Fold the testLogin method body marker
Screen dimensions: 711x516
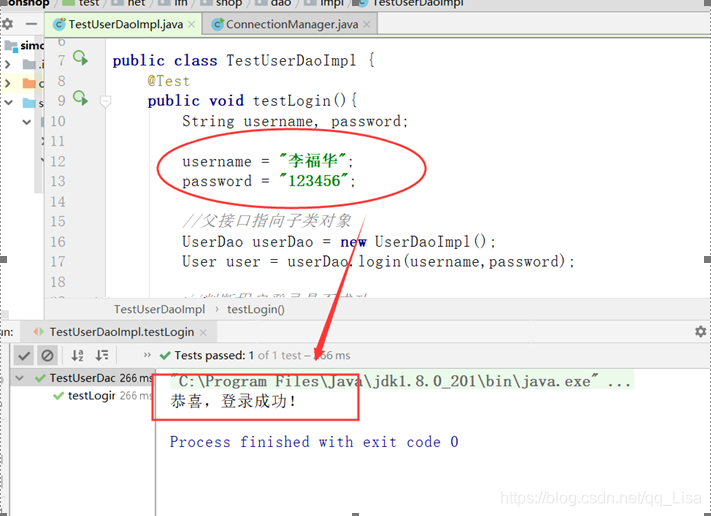click(x=105, y=101)
